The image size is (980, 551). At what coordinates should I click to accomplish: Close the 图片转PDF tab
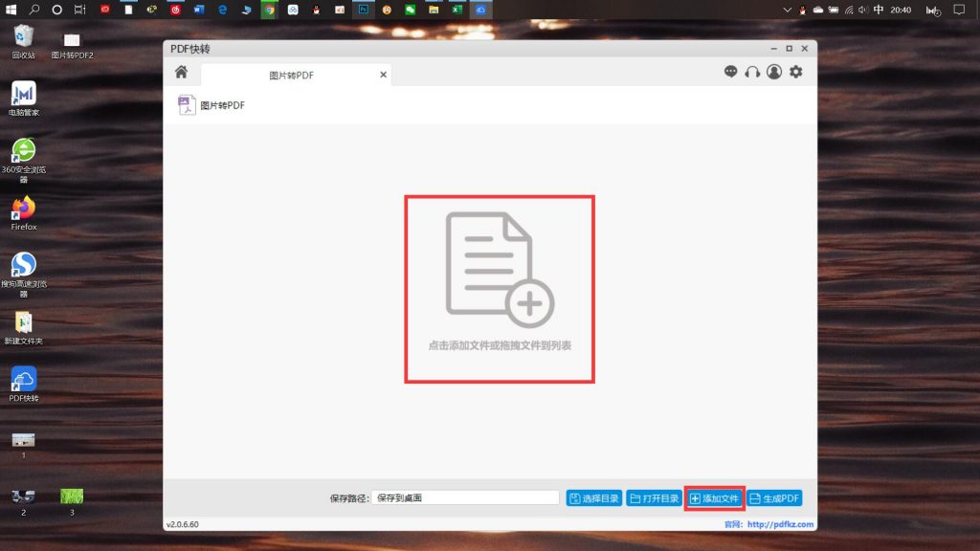click(x=383, y=75)
